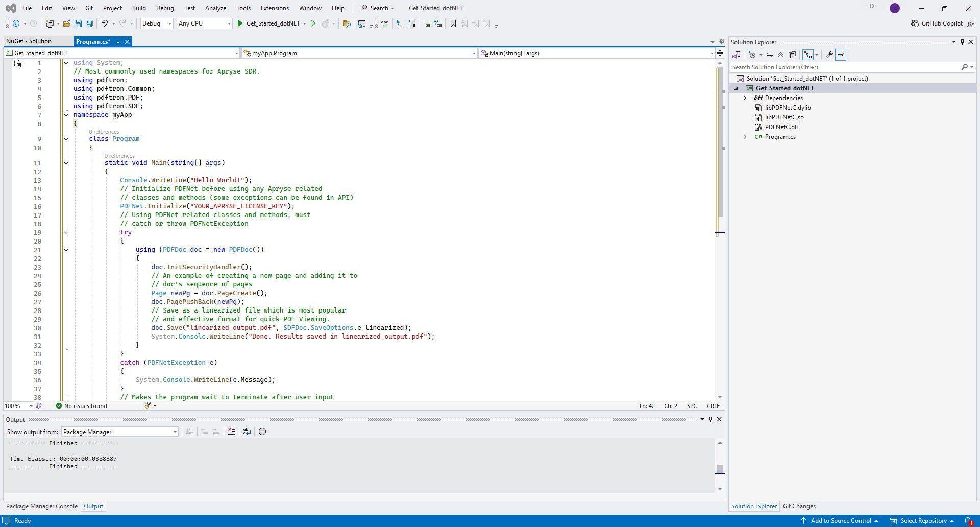Pin the Program.cs editor tab
The image size is (980, 527).
117,42
